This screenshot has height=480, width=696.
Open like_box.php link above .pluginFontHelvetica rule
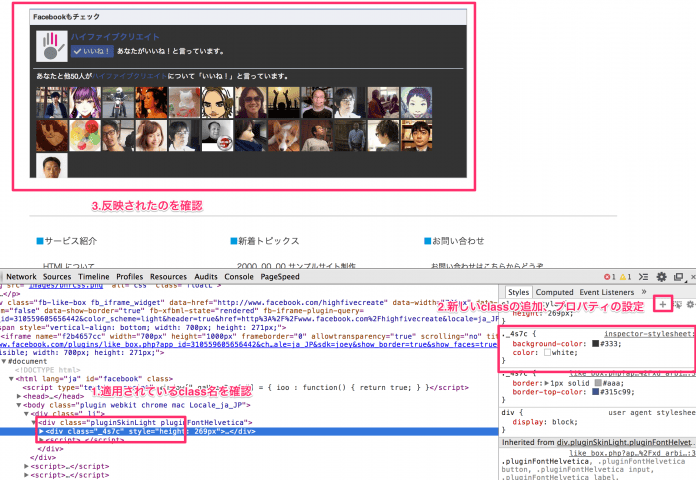[632, 453]
